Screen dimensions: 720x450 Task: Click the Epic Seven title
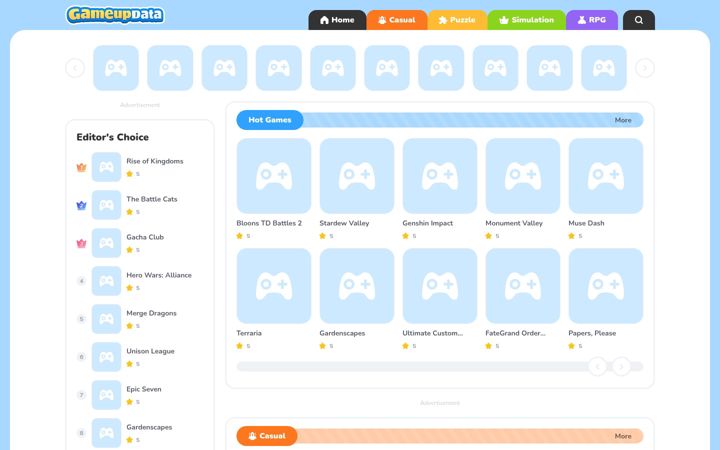144,389
